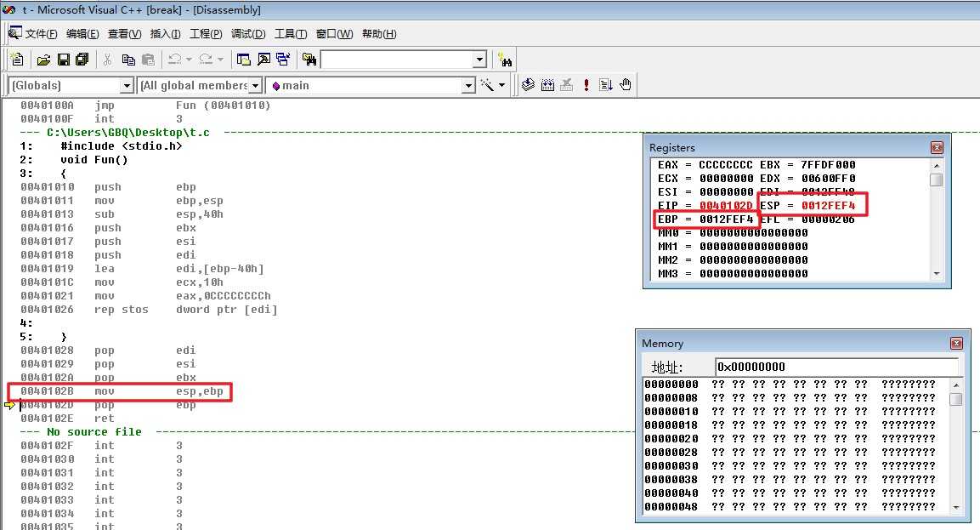Click the EBP register value 0012FEF4

click(x=726, y=219)
